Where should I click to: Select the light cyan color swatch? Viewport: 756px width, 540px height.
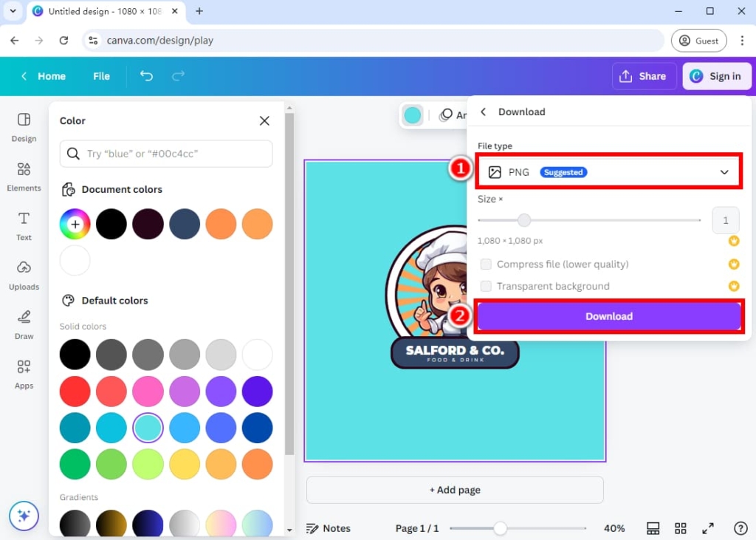[x=148, y=428]
